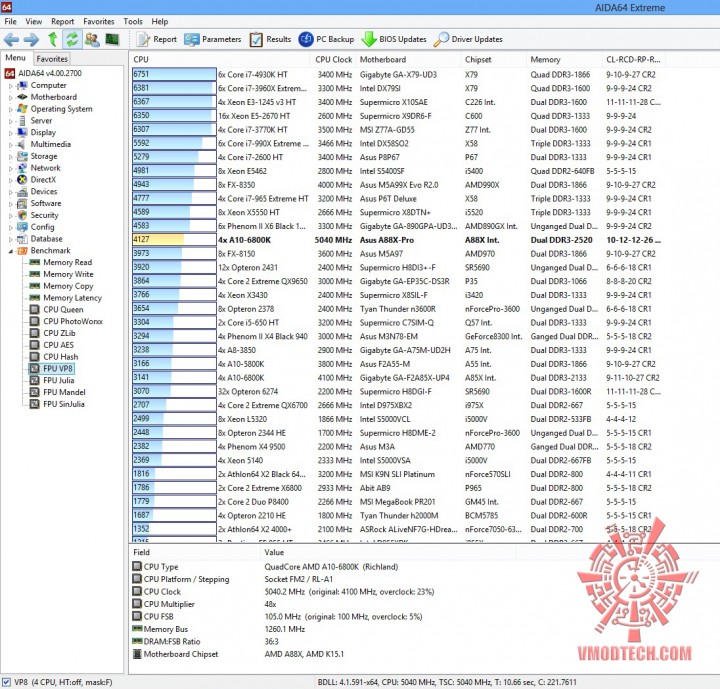Expand the Network tree node
Screen dimensions: 720x689
11,169
